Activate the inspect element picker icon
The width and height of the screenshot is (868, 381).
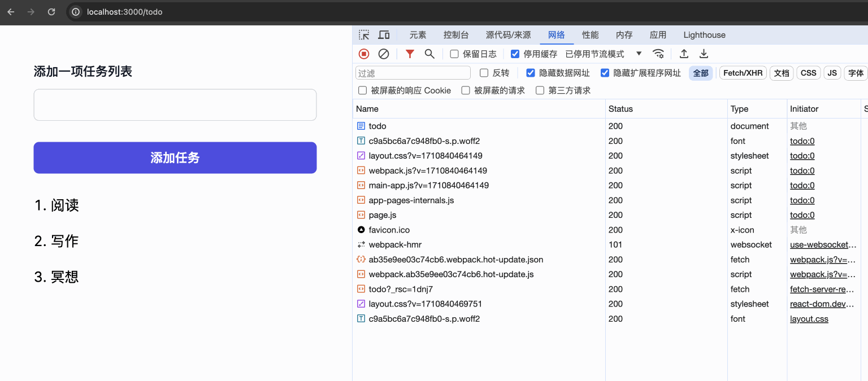(364, 35)
